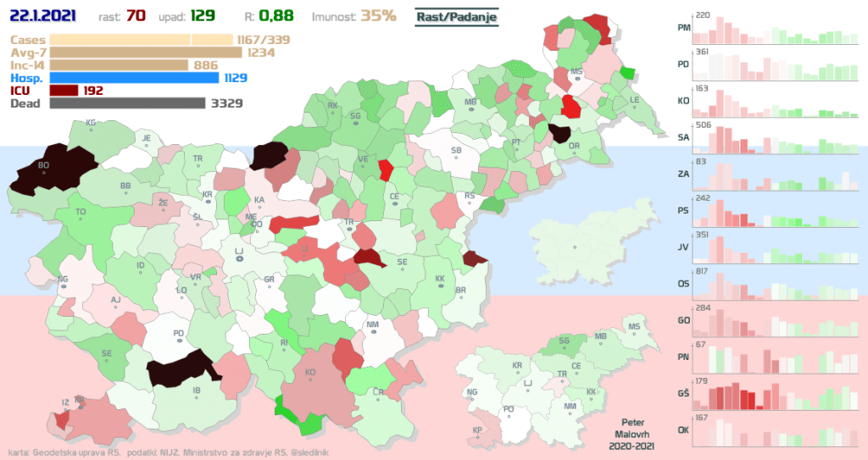The height and width of the screenshot is (460, 868).
Task: Select the LE town marker on the map
Action: click(633, 105)
